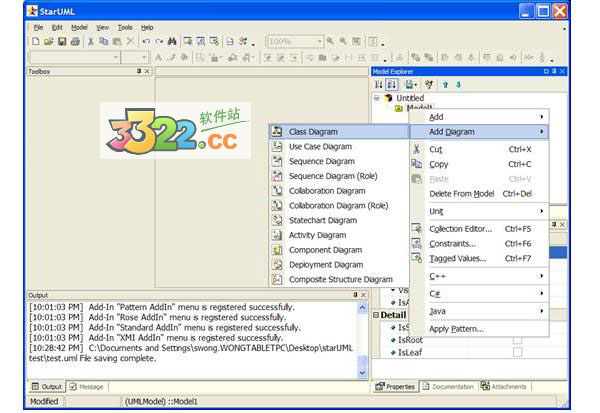Viewport: 600px width, 413px height.
Task: Click the Undo arrow icon
Action: (146, 41)
